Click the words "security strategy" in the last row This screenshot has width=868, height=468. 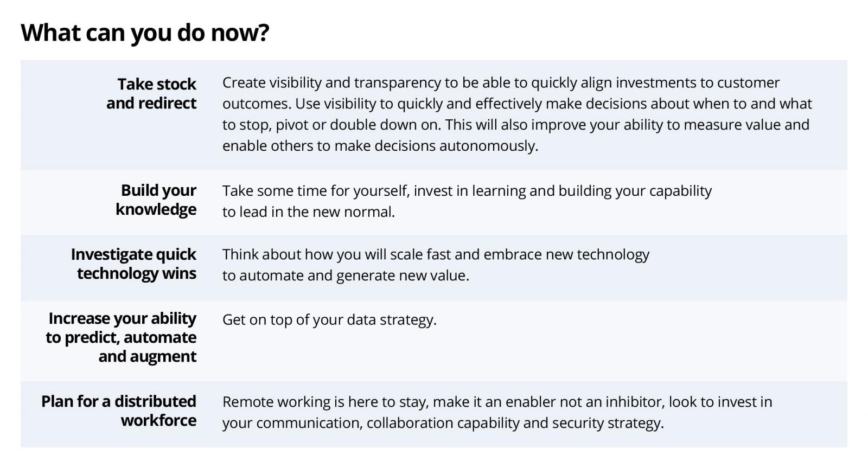(x=607, y=423)
